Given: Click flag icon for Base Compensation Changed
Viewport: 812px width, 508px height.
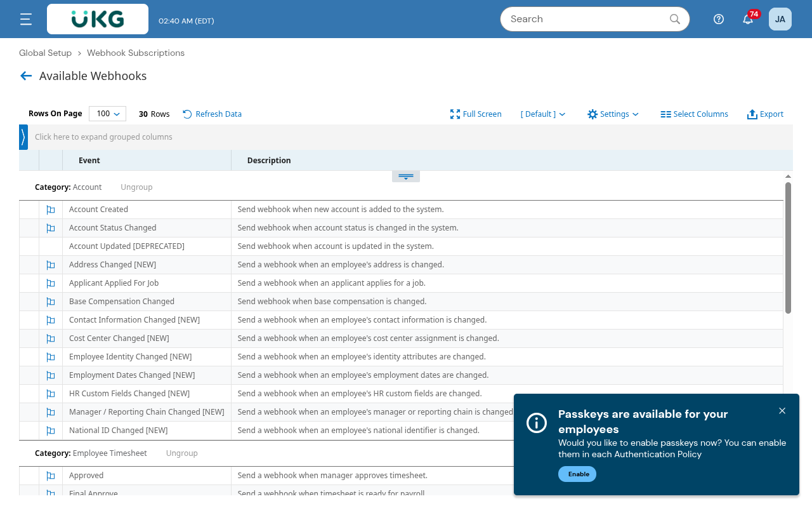Looking at the screenshot, I should [x=51, y=302].
